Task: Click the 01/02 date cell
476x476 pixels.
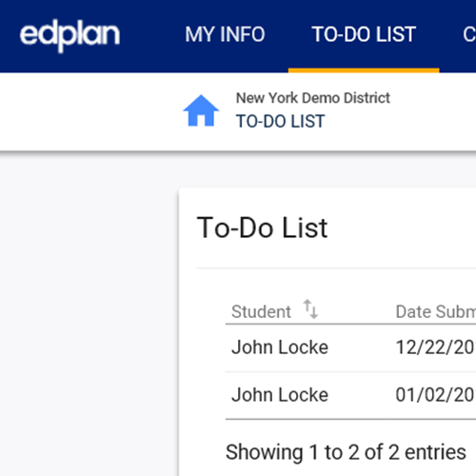Action: 436,395
